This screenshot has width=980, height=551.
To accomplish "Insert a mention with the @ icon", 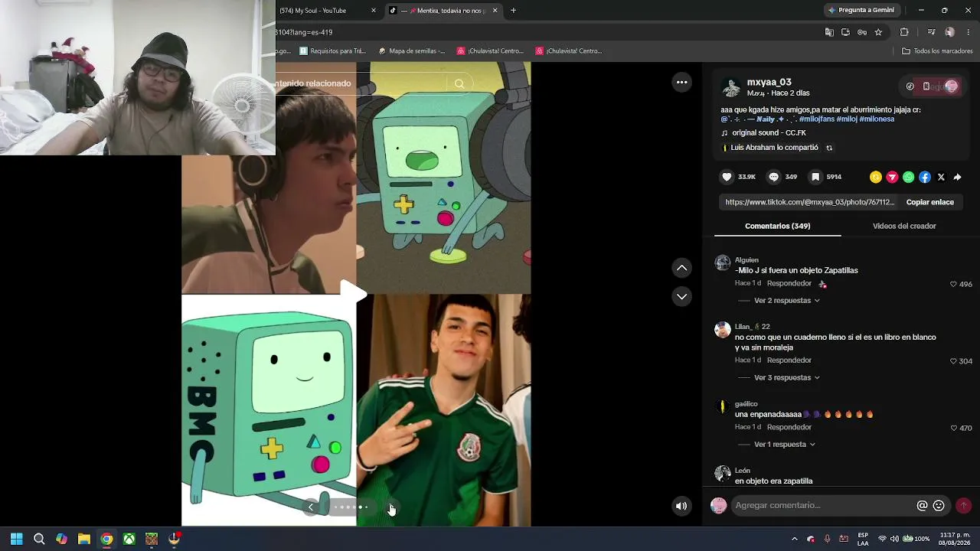I will click(x=923, y=505).
